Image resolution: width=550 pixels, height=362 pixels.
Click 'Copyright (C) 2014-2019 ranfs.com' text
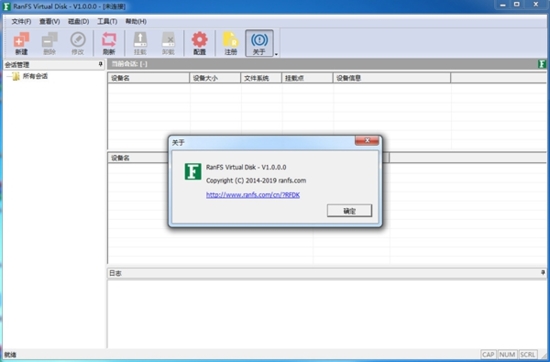pyautogui.click(x=256, y=181)
